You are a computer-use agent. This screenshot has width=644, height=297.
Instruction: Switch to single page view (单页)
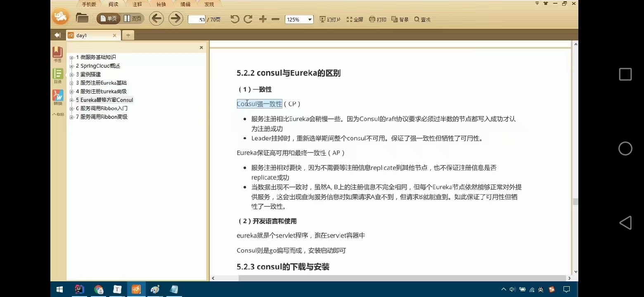pyautogui.click(x=109, y=19)
